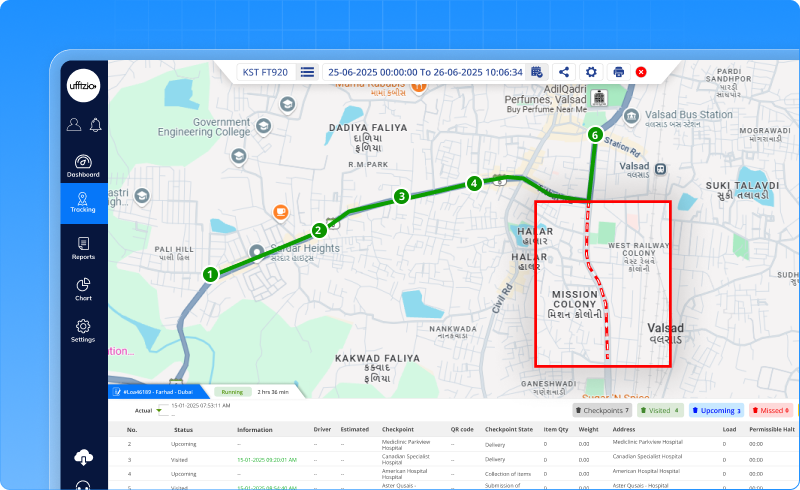Screen dimensions: 800x490
Task: Select the Tracking tab in sidebar
Action: coord(83,203)
